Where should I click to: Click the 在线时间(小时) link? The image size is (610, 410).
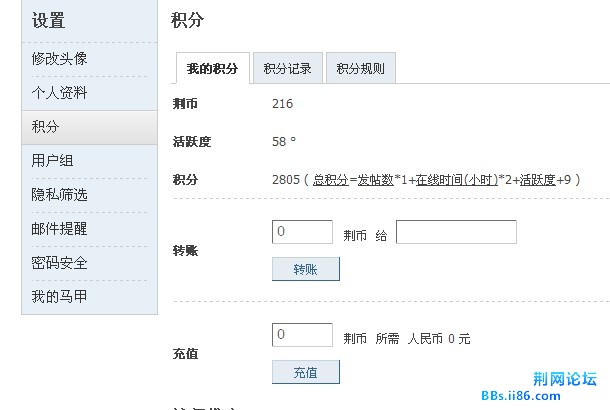click(x=457, y=180)
